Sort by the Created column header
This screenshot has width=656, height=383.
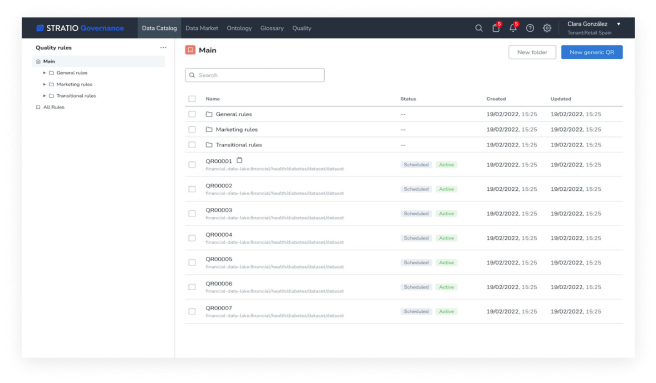click(496, 99)
